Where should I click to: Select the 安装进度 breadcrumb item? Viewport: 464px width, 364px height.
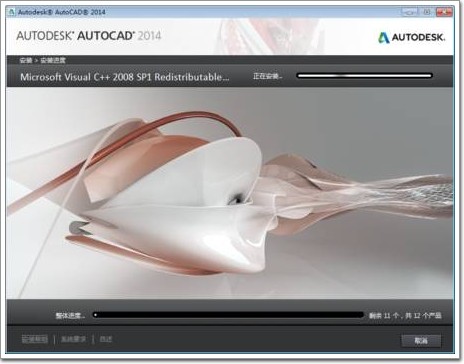tap(53, 60)
